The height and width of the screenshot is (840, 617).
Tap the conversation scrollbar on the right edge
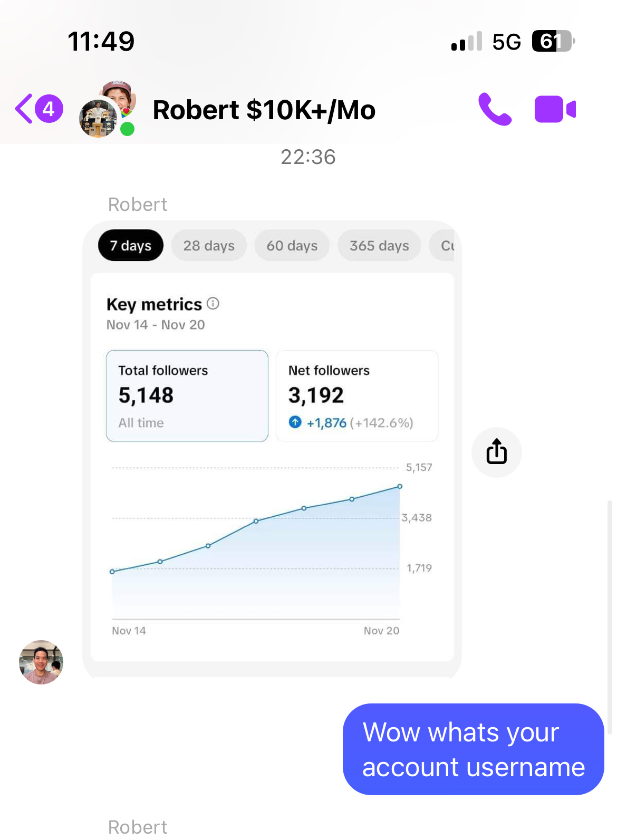610,617
